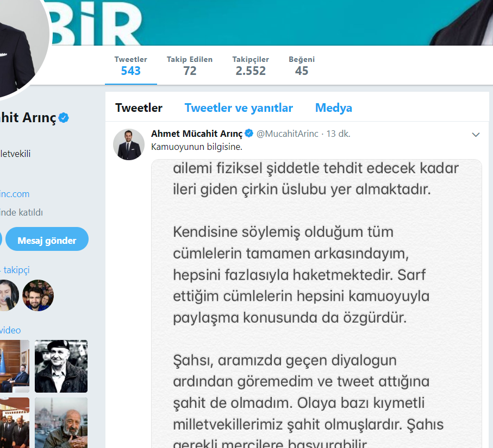The image size is (493, 448).
Task: Click follower avatar with group photo
Action: (x=38, y=295)
